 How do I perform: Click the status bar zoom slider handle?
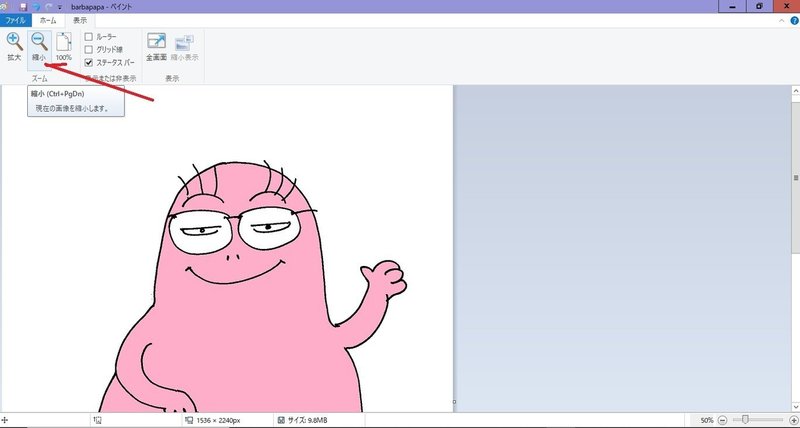[745, 420]
